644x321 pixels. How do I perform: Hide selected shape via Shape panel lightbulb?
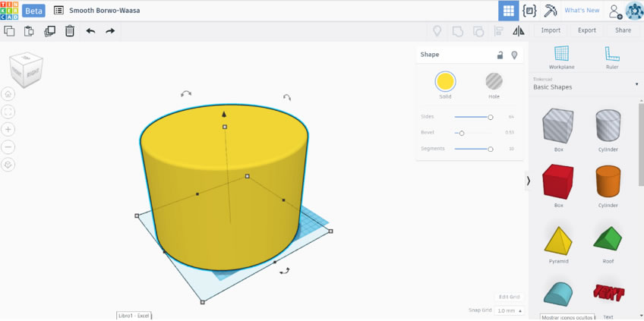pos(514,55)
